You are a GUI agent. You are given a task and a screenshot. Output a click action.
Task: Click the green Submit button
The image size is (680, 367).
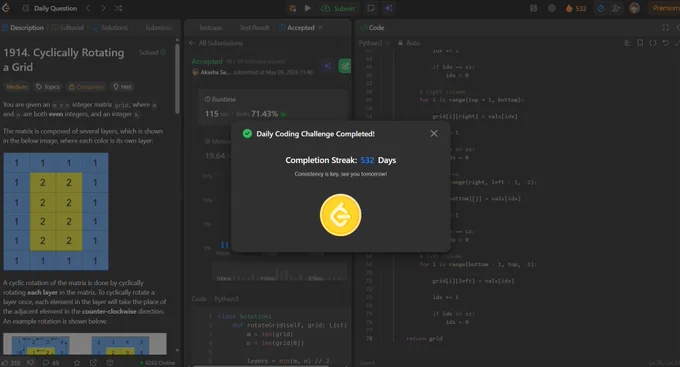point(338,8)
